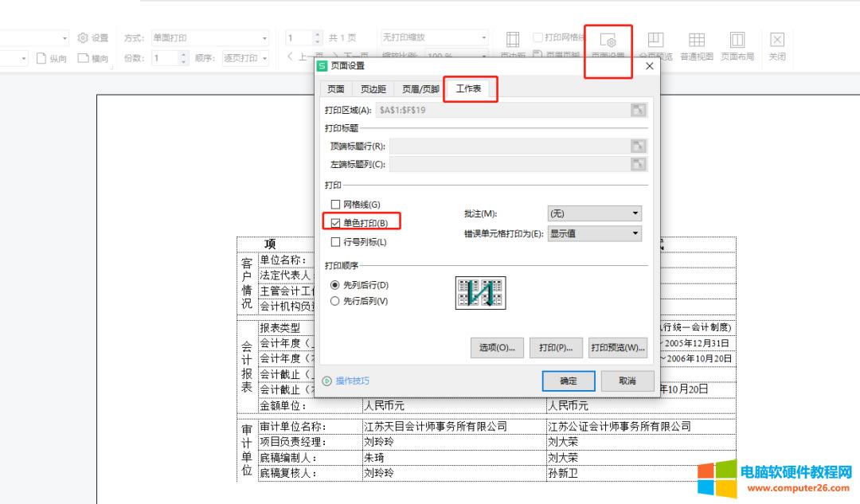This screenshot has width=860, height=504.
Task: Uncheck the 单色打印(B) checkbox
Action: [x=335, y=223]
